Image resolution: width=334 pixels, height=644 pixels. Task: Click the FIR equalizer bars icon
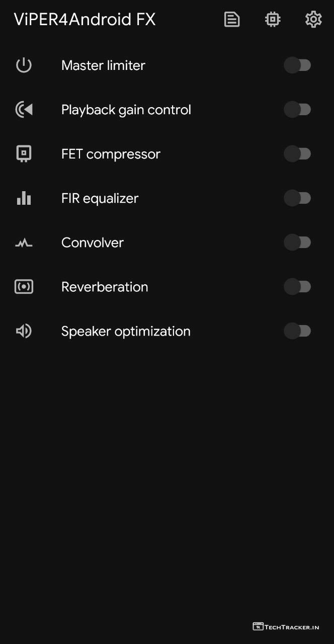coord(24,198)
